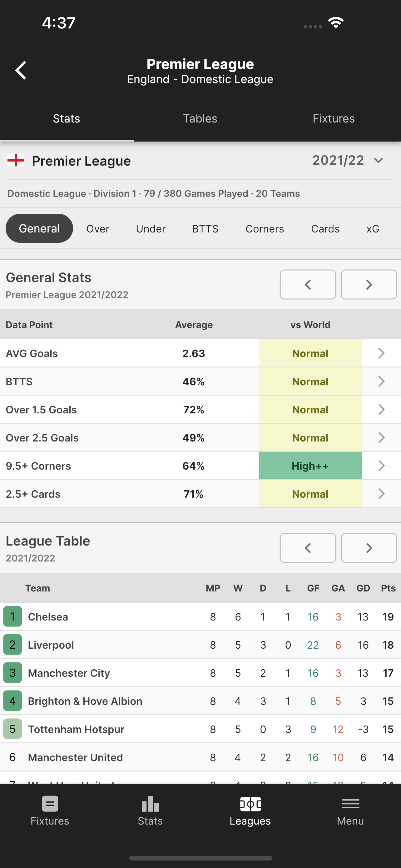This screenshot has width=401, height=868.
Task: Select the BTTS filter pill
Action: coord(205,229)
